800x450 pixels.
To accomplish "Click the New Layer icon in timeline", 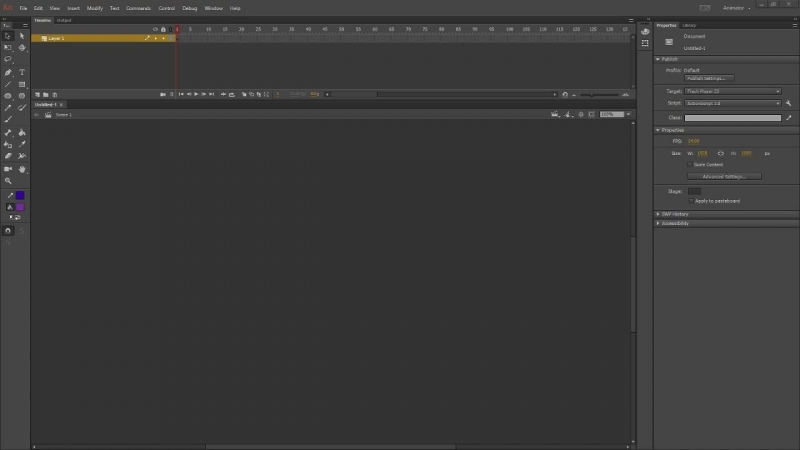I will click(x=37, y=94).
